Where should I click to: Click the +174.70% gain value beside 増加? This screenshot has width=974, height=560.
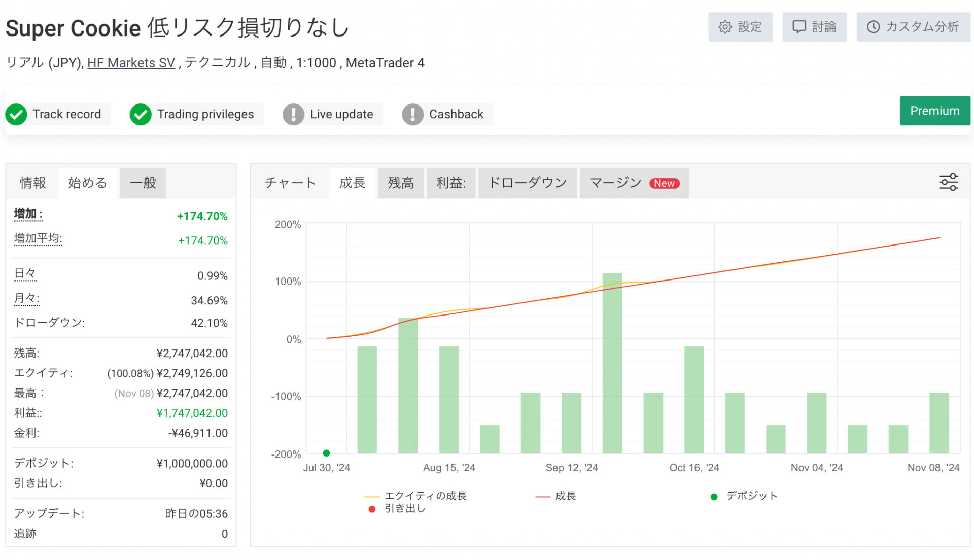(202, 216)
